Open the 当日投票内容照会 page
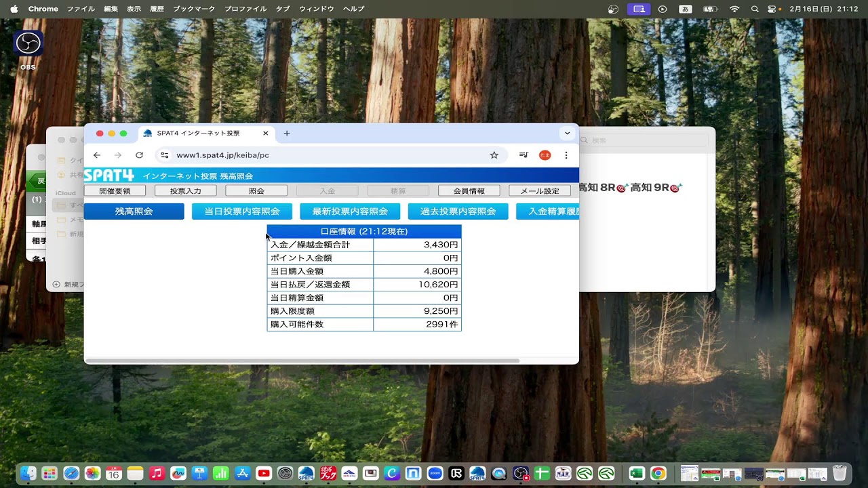 (242, 211)
